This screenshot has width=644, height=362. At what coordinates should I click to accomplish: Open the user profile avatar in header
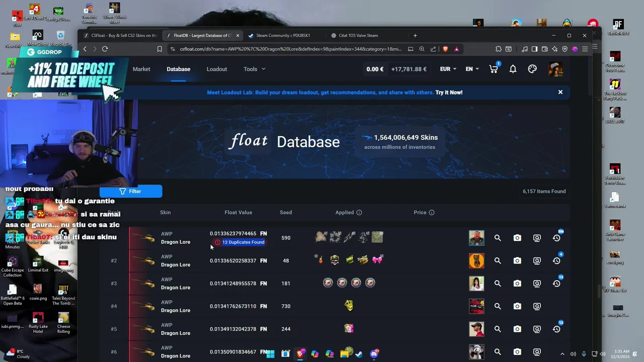[555, 69]
